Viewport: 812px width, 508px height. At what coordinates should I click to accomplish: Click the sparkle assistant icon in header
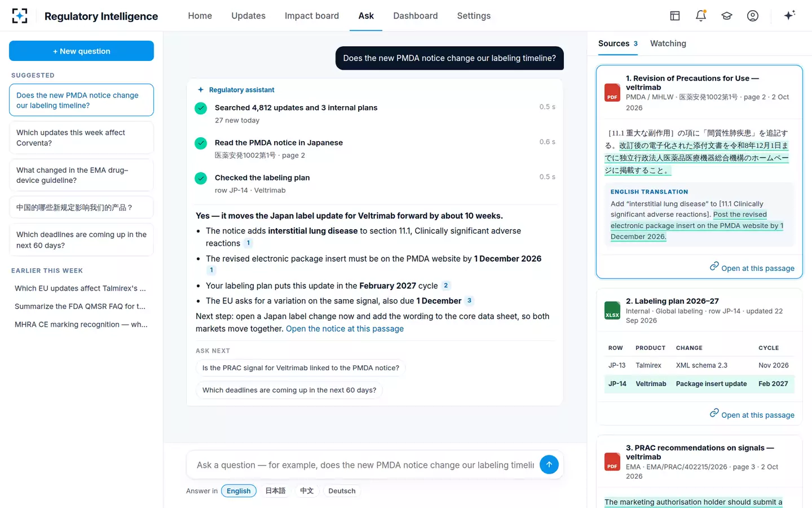(789, 15)
